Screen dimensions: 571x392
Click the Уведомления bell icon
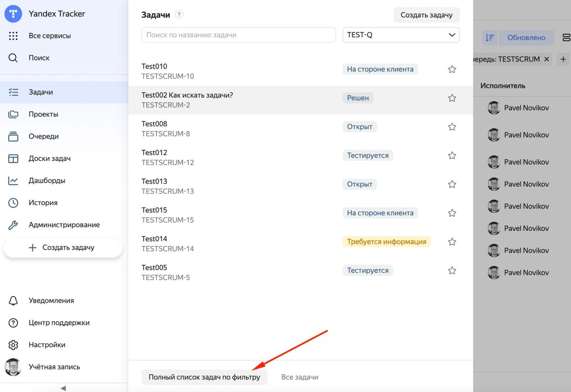pos(13,301)
